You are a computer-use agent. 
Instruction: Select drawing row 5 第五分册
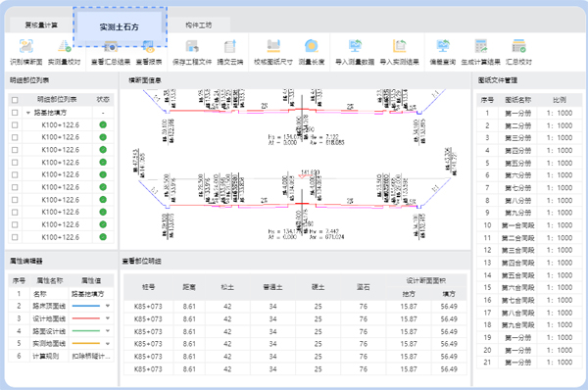(x=529, y=163)
